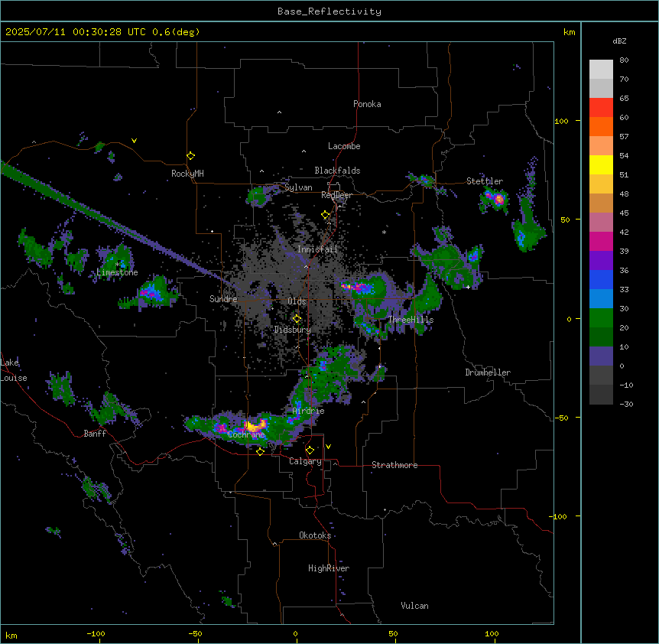Click the Calgary city label
The height and width of the screenshot is (644, 659).
pos(305,461)
